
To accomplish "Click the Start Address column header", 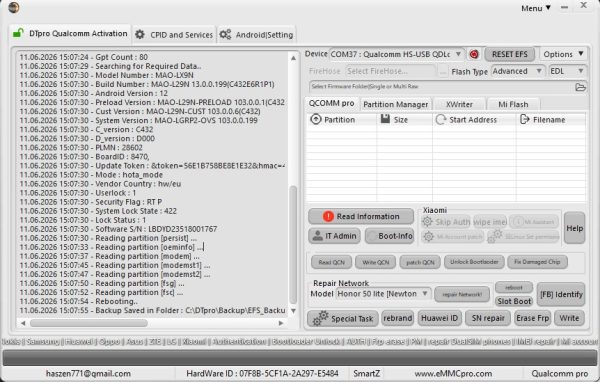I will coord(474,120).
